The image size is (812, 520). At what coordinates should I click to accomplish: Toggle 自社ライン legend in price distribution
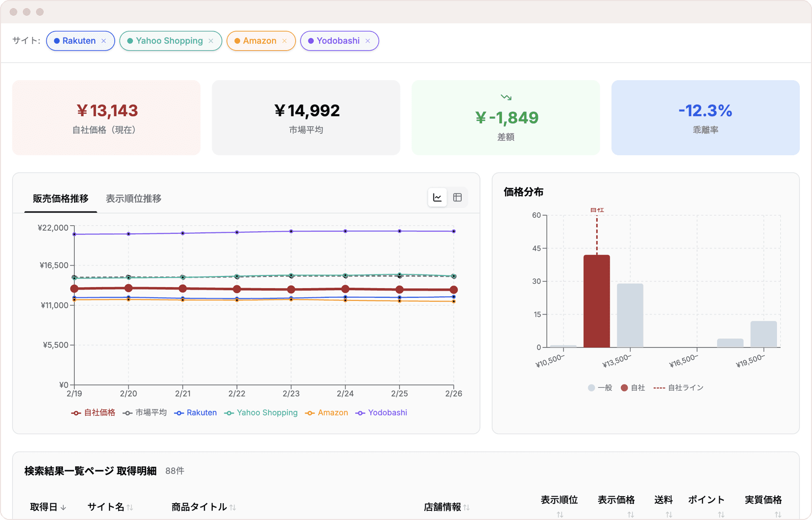coord(679,388)
